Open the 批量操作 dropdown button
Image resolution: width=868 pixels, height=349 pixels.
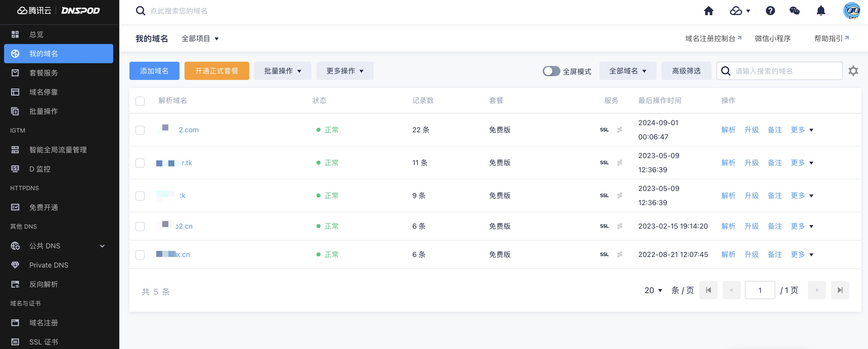(x=283, y=71)
